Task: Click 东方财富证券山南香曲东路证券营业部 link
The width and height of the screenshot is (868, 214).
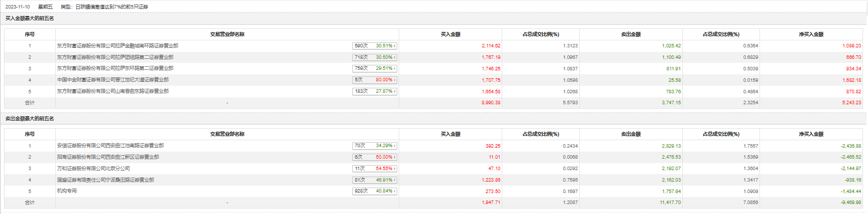Action: tap(112, 91)
